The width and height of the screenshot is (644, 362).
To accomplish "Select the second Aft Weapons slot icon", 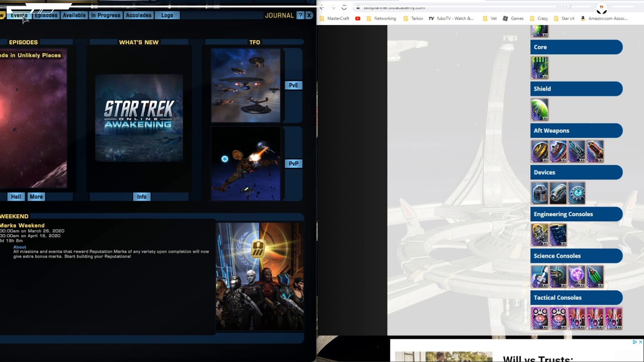I will [x=558, y=151].
